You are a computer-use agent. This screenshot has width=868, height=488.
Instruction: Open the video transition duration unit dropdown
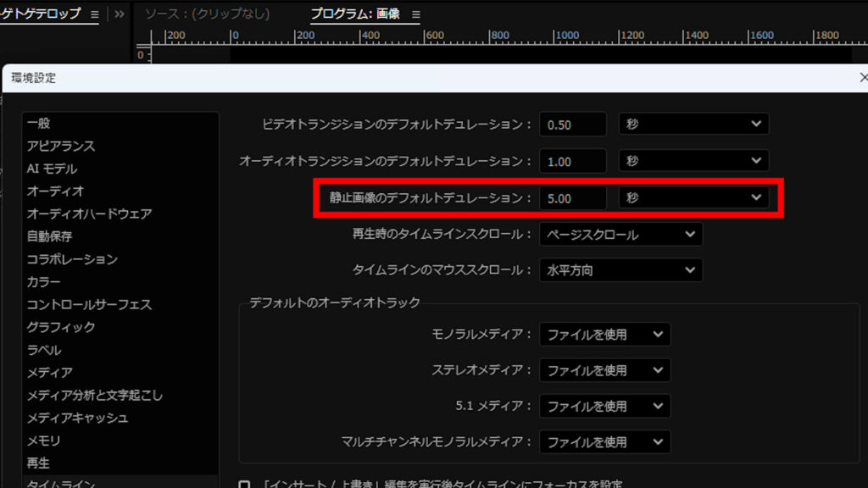[693, 124]
